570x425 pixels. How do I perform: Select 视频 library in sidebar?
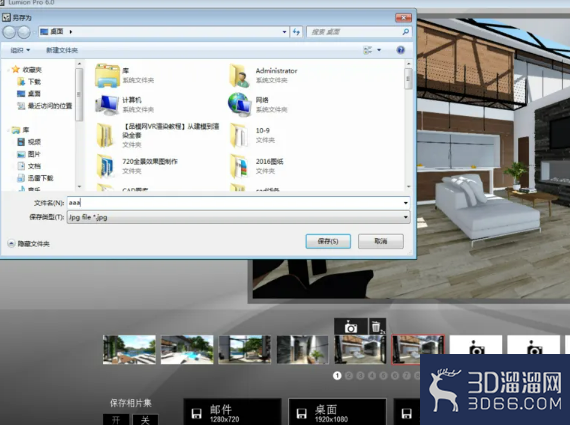(29, 142)
